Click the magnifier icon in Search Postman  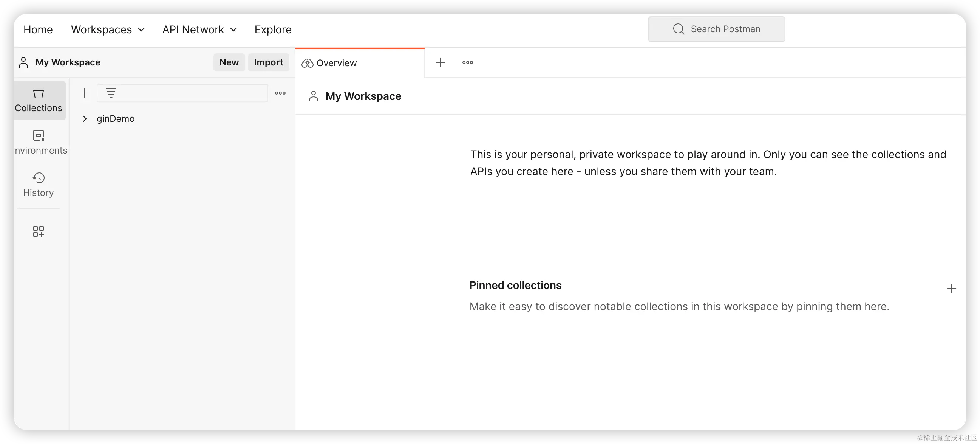pos(678,29)
